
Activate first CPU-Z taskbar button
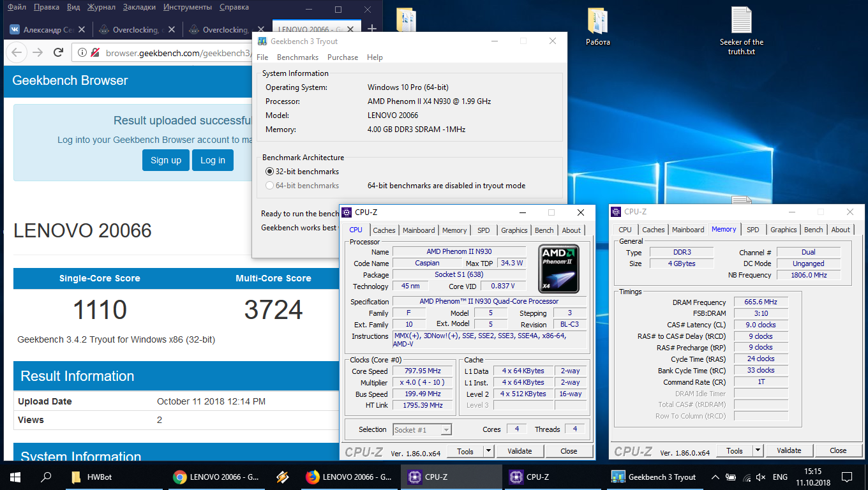tap(452, 477)
